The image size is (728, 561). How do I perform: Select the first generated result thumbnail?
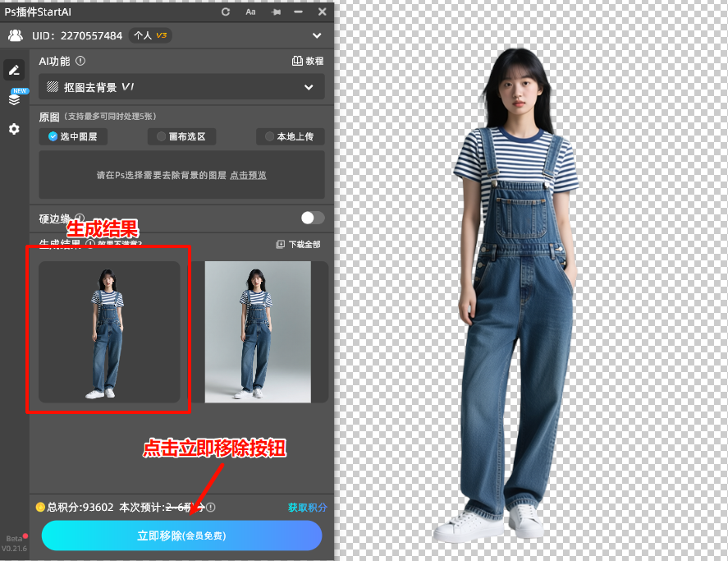[x=109, y=329]
